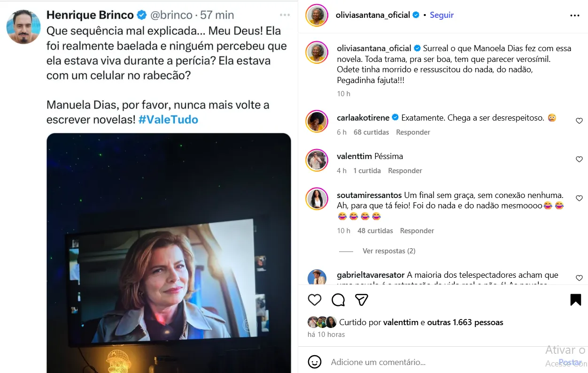Open Henrique Brinco's profile avatar
Viewport: 588px width, 373px height.
(x=23, y=27)
